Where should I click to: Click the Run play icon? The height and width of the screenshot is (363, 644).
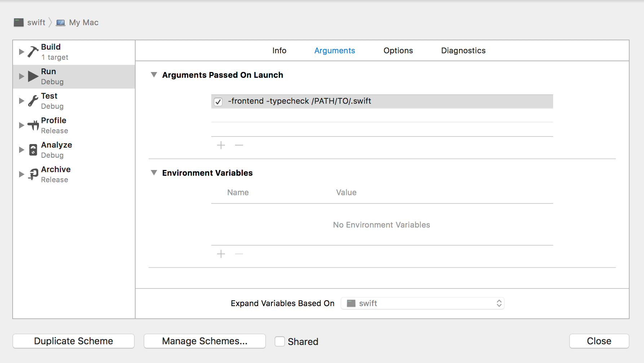(33, 76)
